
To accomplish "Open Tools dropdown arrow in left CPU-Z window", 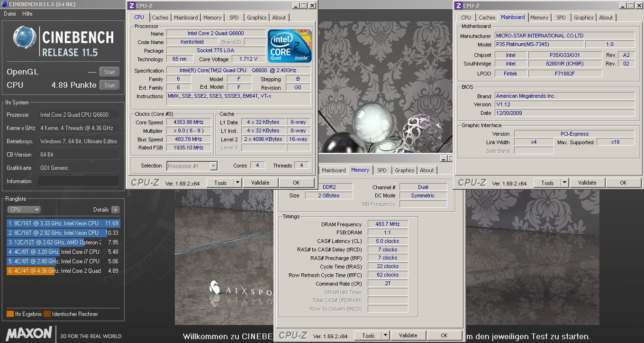I will tap(238, 183).
